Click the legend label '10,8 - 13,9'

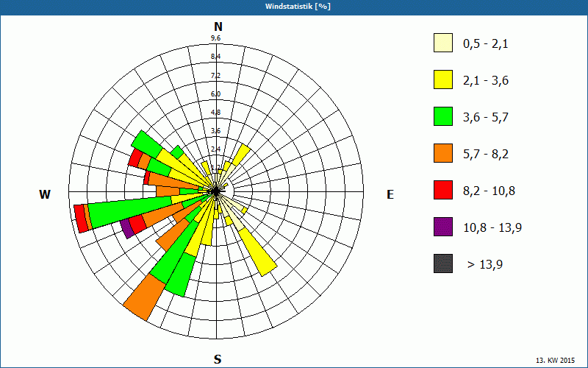[x=492, y=228]
